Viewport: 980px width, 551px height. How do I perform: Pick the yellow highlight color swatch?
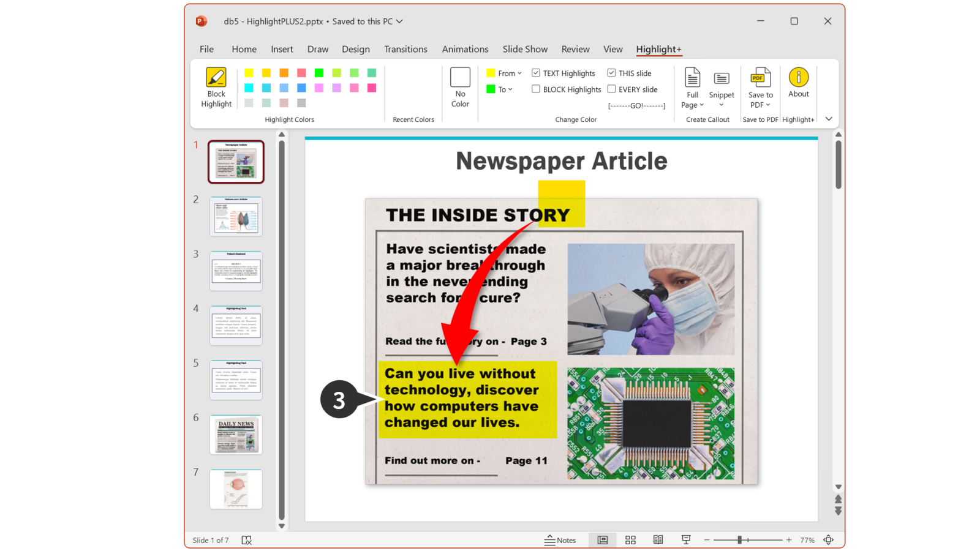point(249,73)
